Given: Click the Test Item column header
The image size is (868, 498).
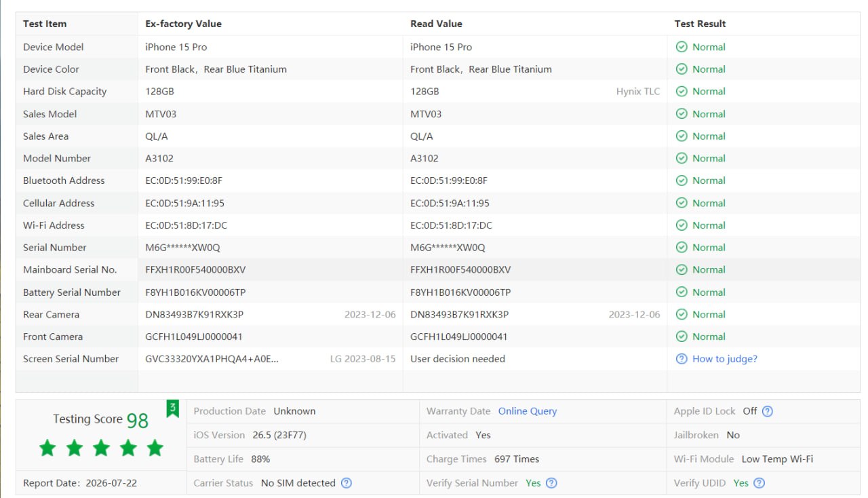Looking at the screenshot, I should pyautogui.click(x=45, y=24).
